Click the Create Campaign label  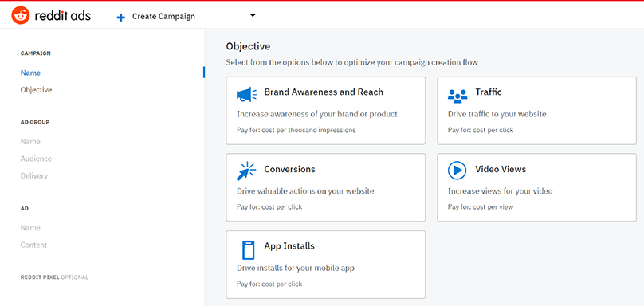[163, 17]
